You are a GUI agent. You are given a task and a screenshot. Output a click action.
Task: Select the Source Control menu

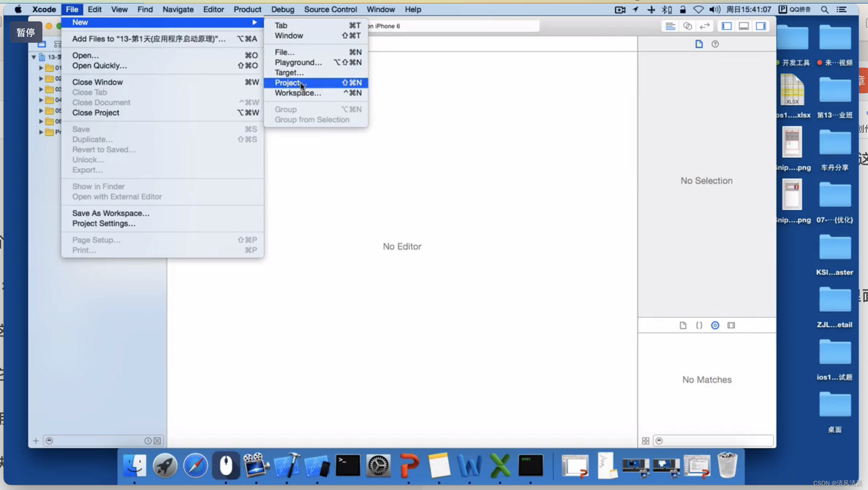click(x=330, y=9)
